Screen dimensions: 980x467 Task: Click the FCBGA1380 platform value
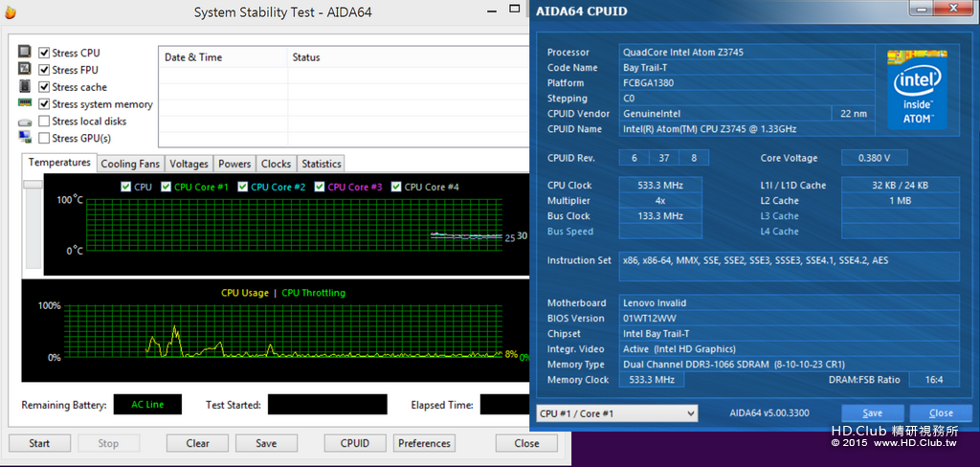(x=747, y=82)
